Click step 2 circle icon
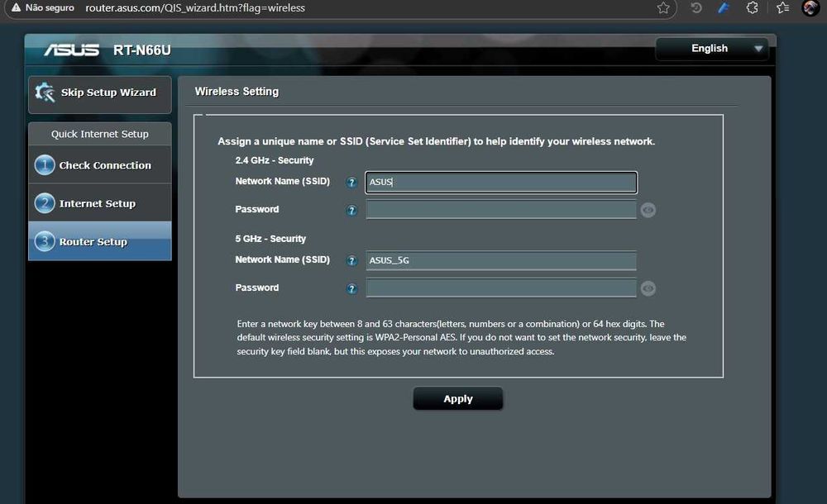Screen dimensions: 827x504 tap(45, 203)
